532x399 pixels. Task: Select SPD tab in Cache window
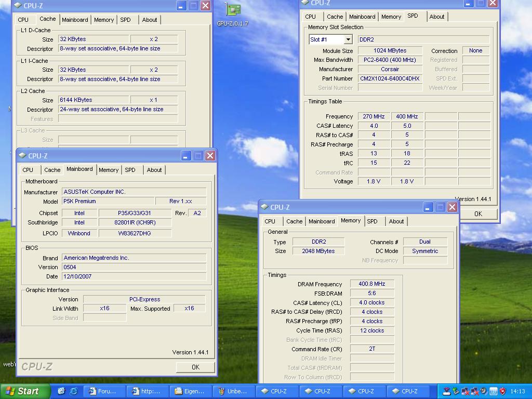126,20
